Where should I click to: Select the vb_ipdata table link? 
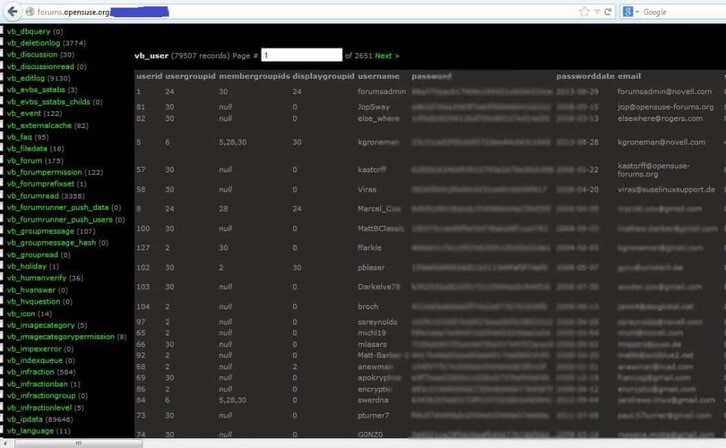[25, 419]
